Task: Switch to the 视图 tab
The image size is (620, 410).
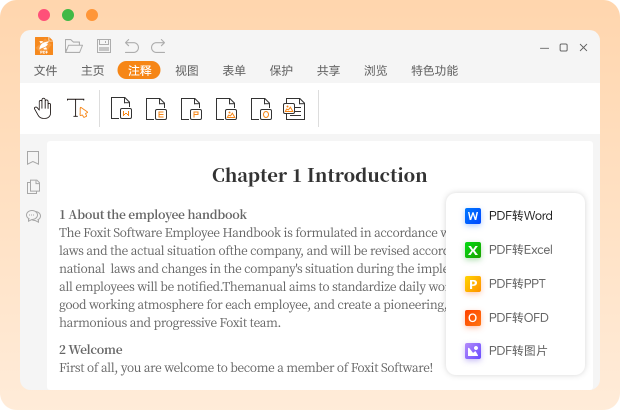Action: click(187, 70)
